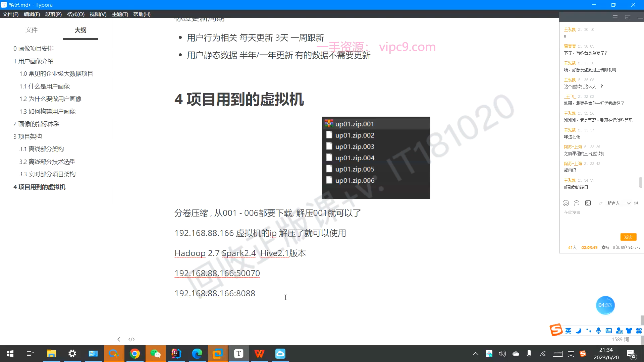Switch to the 文件 sidebar tab
The width and height of the screenshot is (644, 362).
click(32, 30)
